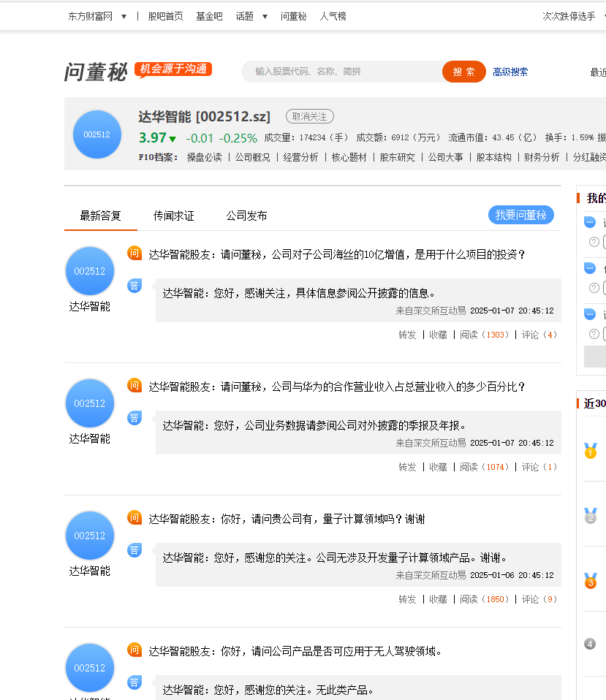Viewport: 606px width, 700px height.
Task: Open F10 经营分析
Action: (x=300, y=157)
